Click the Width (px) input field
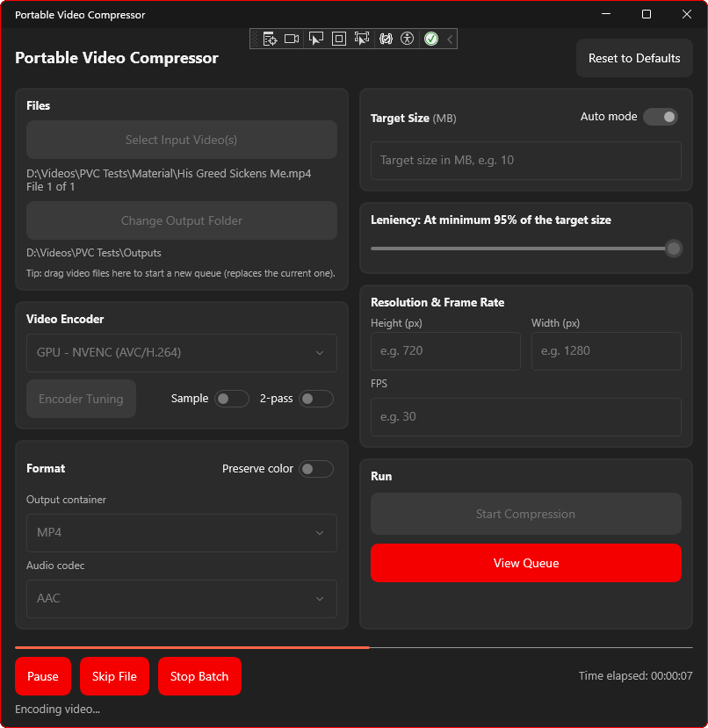The height and width of the screenshot is (728, 708). pyautogui.click(x=606, y=351)
